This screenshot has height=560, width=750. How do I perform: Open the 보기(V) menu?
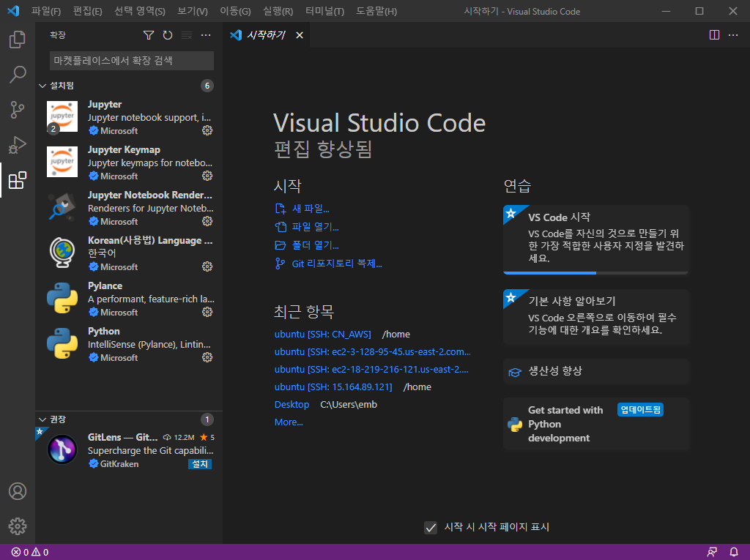193,11
